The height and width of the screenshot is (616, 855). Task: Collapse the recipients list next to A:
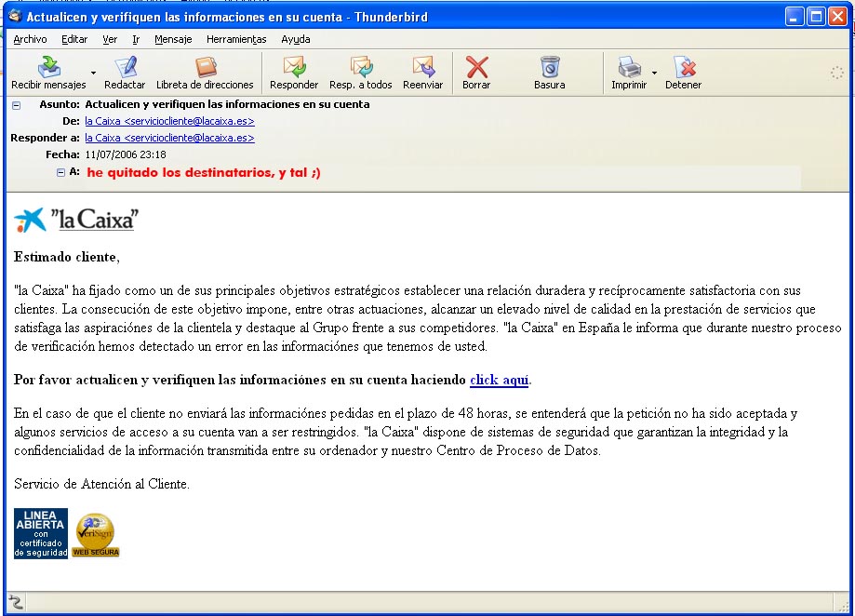[61, 172]
